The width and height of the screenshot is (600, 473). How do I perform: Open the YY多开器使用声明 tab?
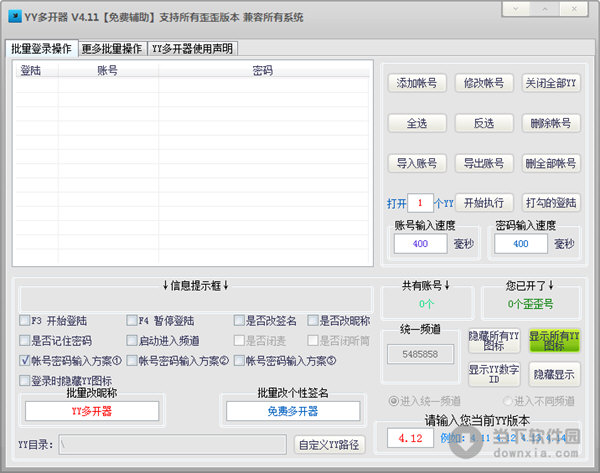pos(192,48)
